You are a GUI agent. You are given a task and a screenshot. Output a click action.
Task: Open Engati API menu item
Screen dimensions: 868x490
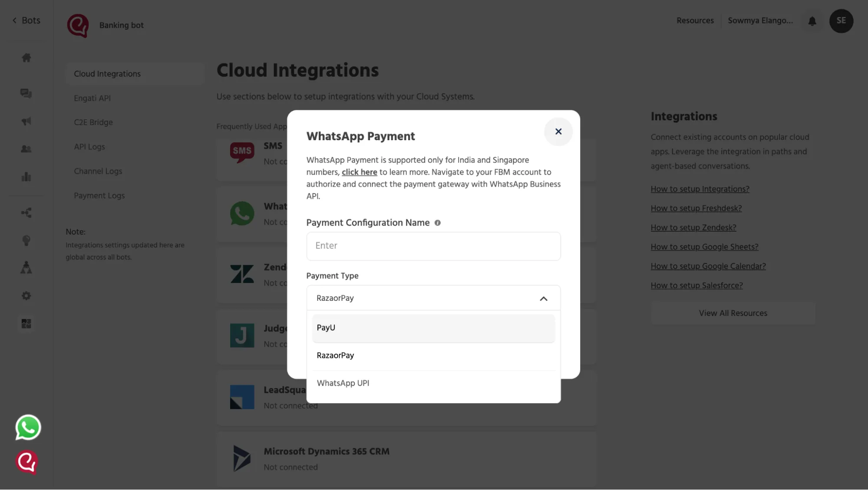(x=92, y=98)
